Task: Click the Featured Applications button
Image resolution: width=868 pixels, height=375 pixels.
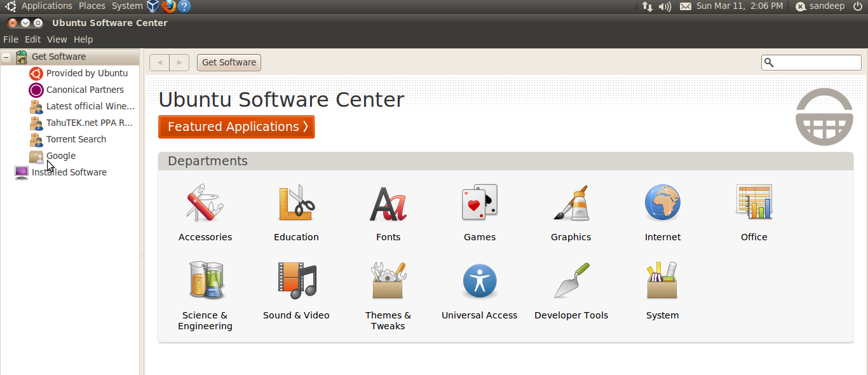Action: coord(236,126)
